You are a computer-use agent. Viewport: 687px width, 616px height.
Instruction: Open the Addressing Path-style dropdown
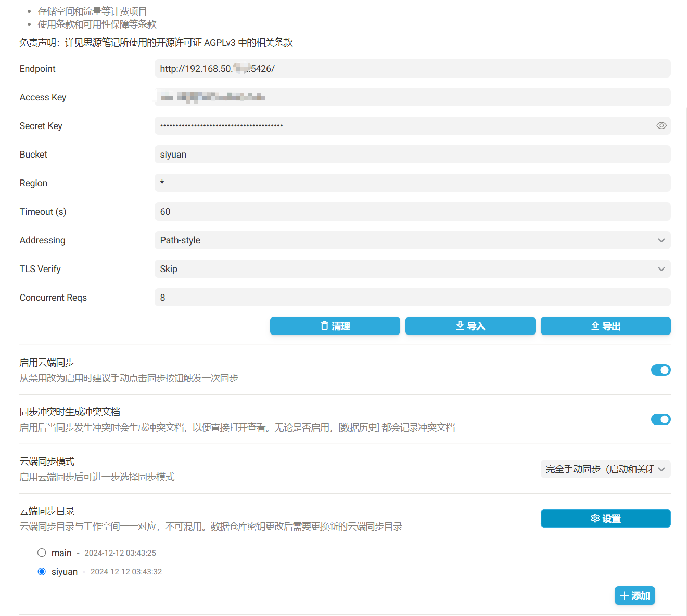click(412, 240)
